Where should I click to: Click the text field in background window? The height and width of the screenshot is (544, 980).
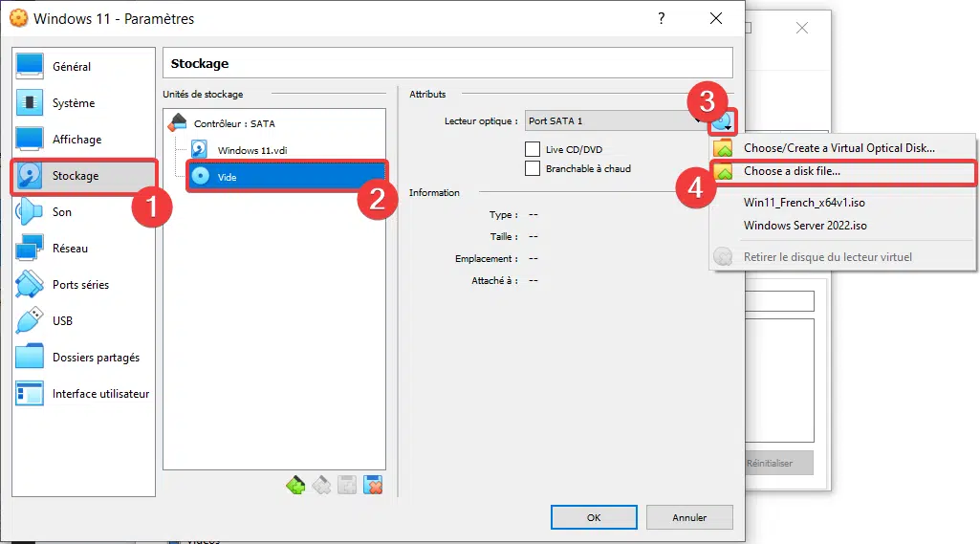point(779,301)
